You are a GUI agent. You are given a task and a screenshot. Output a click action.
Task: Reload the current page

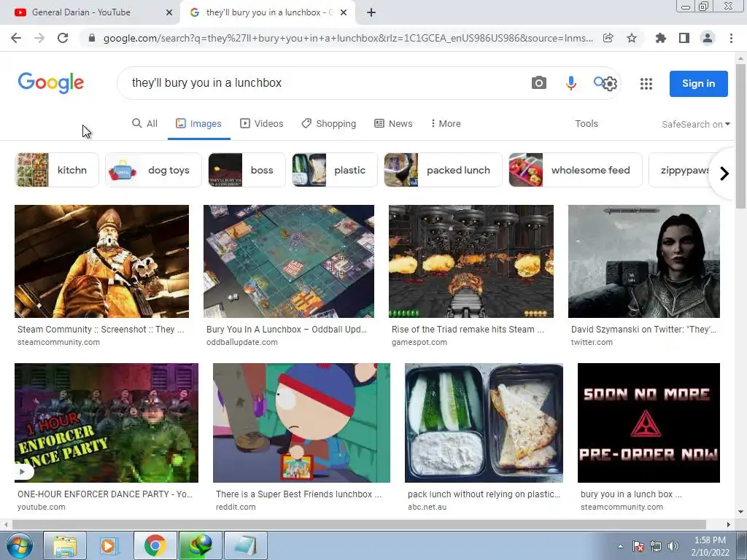click(63, 38)
